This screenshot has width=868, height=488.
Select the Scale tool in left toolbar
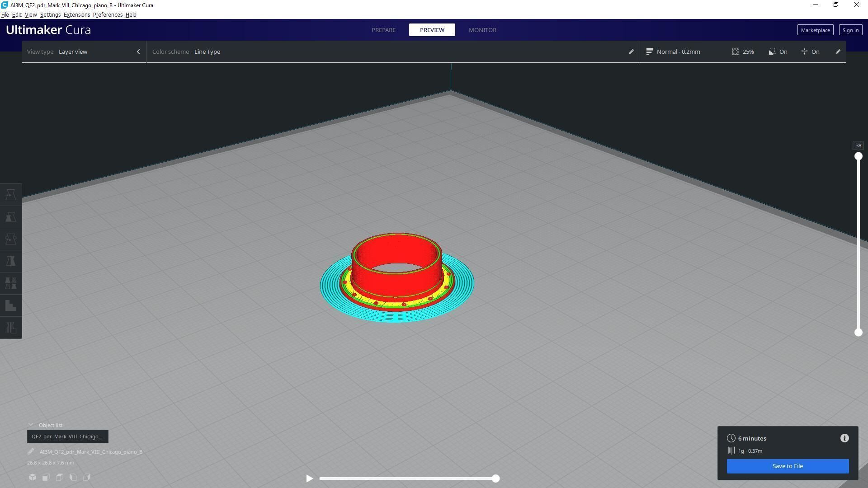pos(11,217)
